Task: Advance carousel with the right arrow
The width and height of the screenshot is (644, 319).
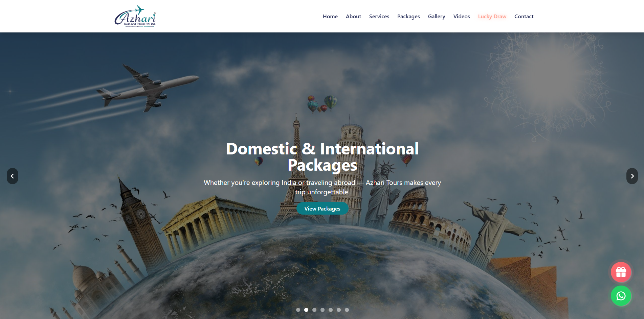Action: point(632,176)
